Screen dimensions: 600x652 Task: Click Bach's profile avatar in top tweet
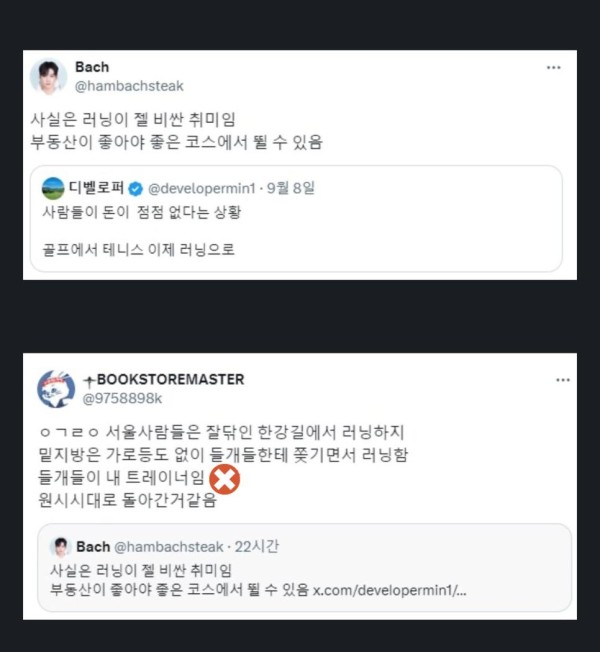coord(48,77)
